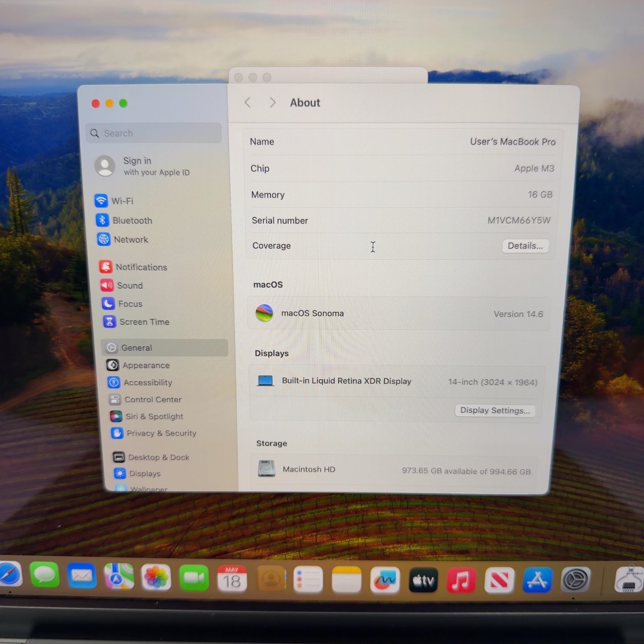Click the Built-in Liquid Retina XDR Display icon

coord(266,381)
